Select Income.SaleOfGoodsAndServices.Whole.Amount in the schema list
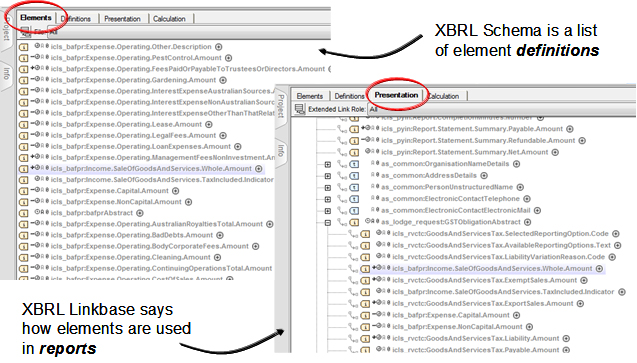 (x=151, y=169)
